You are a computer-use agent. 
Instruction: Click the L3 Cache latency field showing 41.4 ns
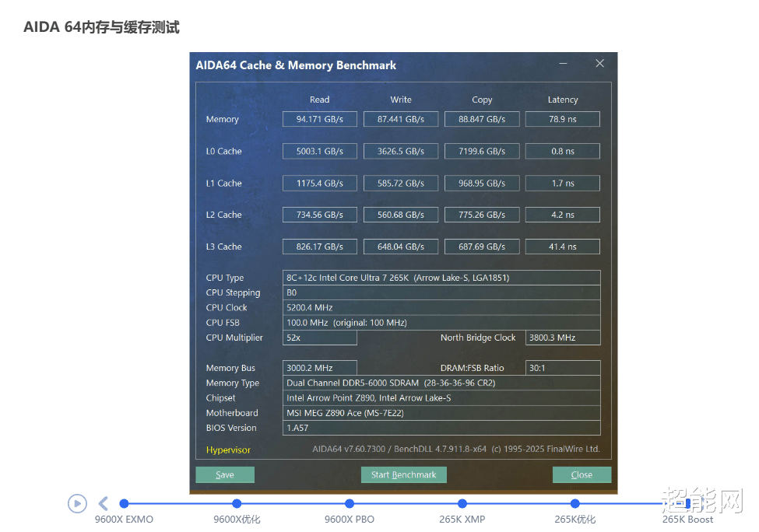(x=562, y=246)
